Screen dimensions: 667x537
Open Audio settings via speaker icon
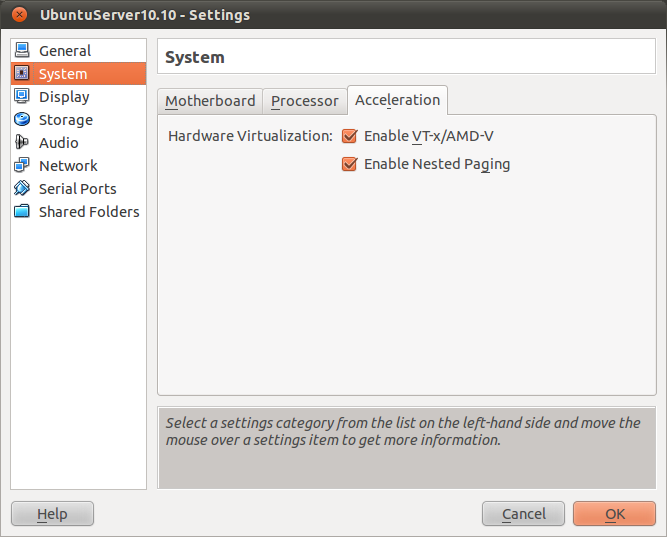tap(22, 143)
